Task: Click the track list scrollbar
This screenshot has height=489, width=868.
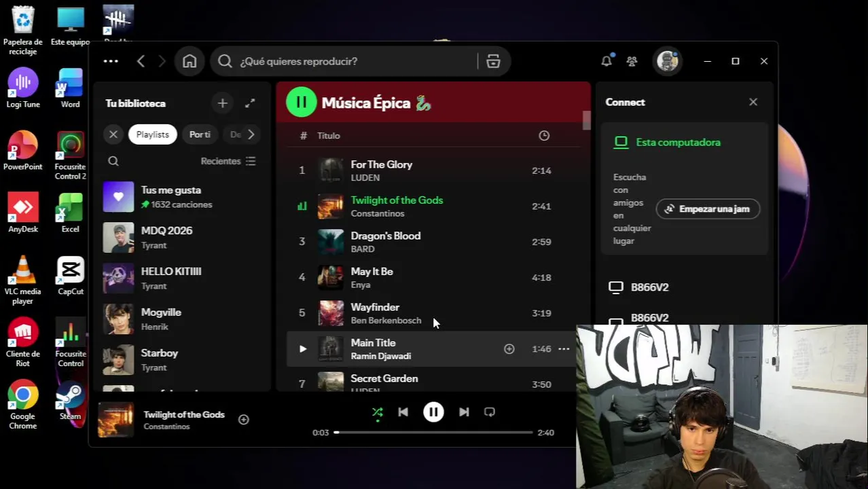Action: pos(587,120)
